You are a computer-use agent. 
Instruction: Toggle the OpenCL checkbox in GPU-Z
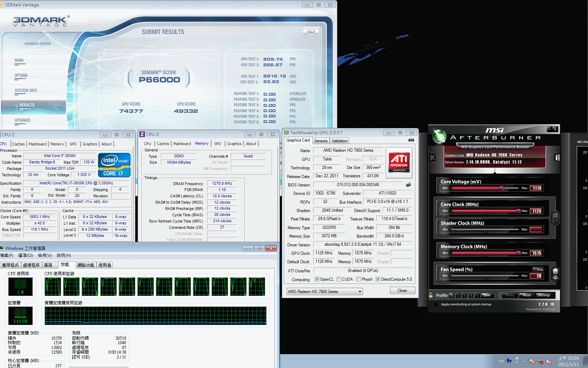[317, 279]
